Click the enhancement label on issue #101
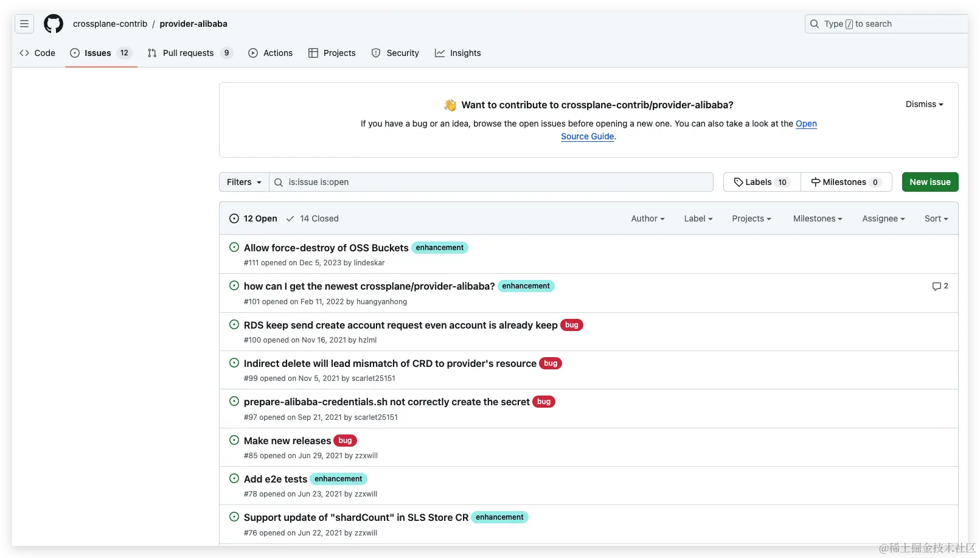 click(x=526, y=286)
